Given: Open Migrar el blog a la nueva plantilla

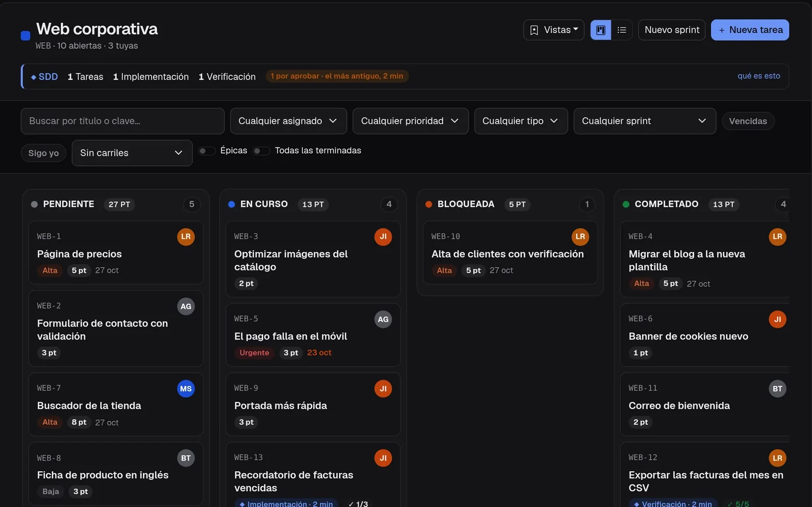Looking at the screenshot, I should tap(687, 260).
